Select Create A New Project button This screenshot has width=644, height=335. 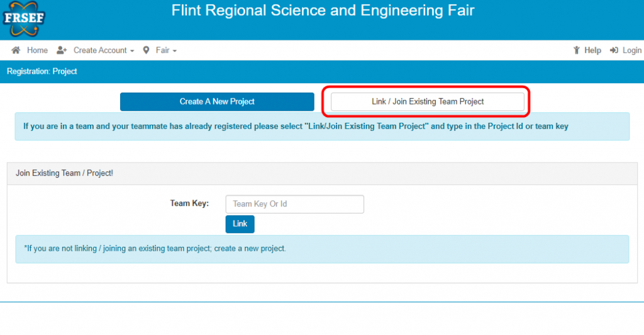pyautogui.click(x=217, y=101)
